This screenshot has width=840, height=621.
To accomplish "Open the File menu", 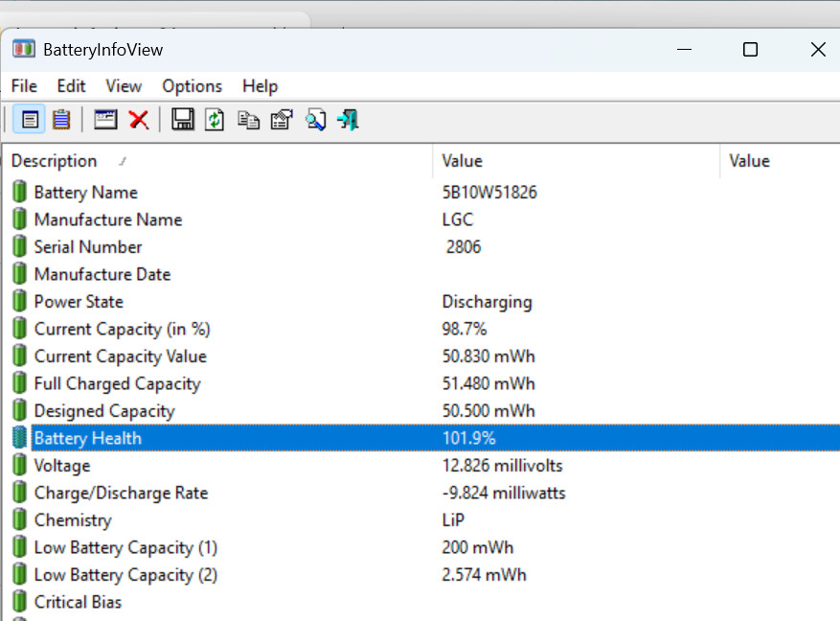I will pyautogui.click(x=24, y=86).
